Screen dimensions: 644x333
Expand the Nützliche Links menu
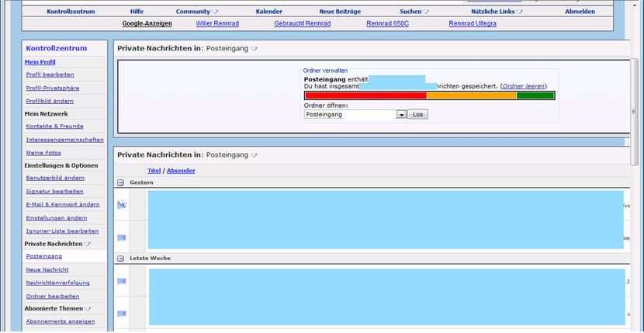click(497, 12)
